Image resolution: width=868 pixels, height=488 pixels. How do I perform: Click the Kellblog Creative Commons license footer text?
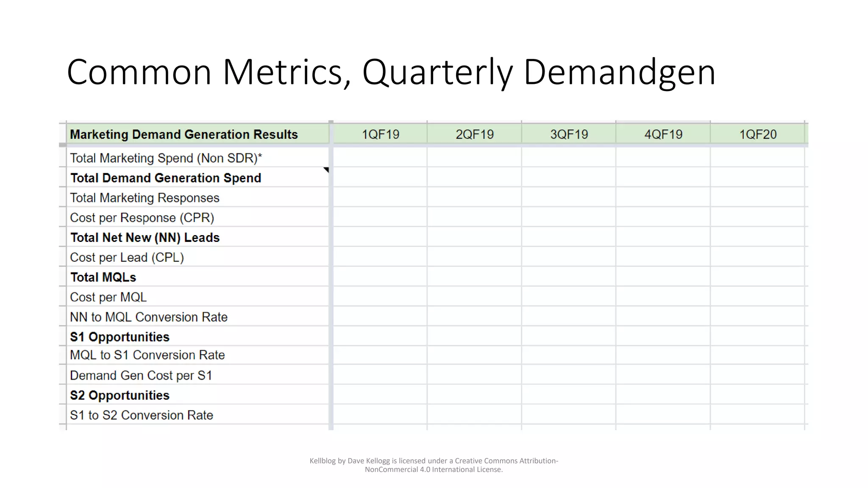[x=434, y=465]
